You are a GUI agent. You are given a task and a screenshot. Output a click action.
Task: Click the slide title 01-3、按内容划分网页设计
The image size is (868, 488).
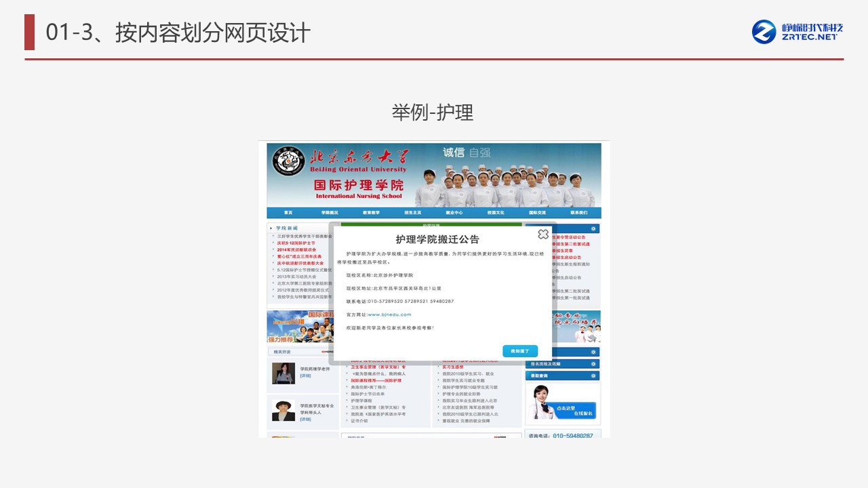click(178, 33)
